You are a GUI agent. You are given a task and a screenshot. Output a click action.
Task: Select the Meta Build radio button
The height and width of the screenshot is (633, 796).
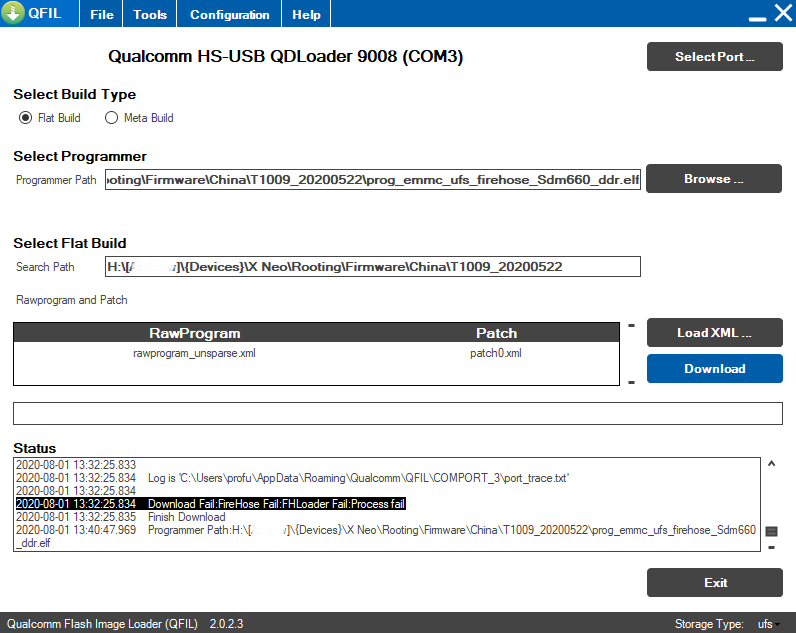[112, 118]
